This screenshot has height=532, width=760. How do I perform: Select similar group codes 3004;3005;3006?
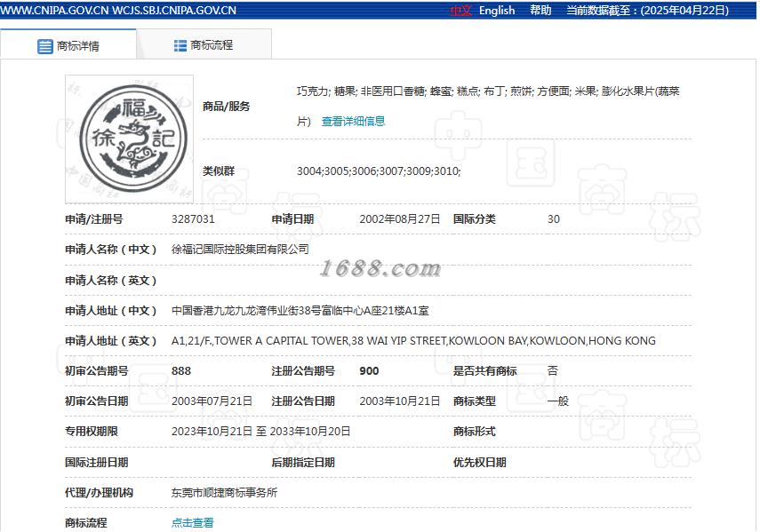click(x=379, y=171)
